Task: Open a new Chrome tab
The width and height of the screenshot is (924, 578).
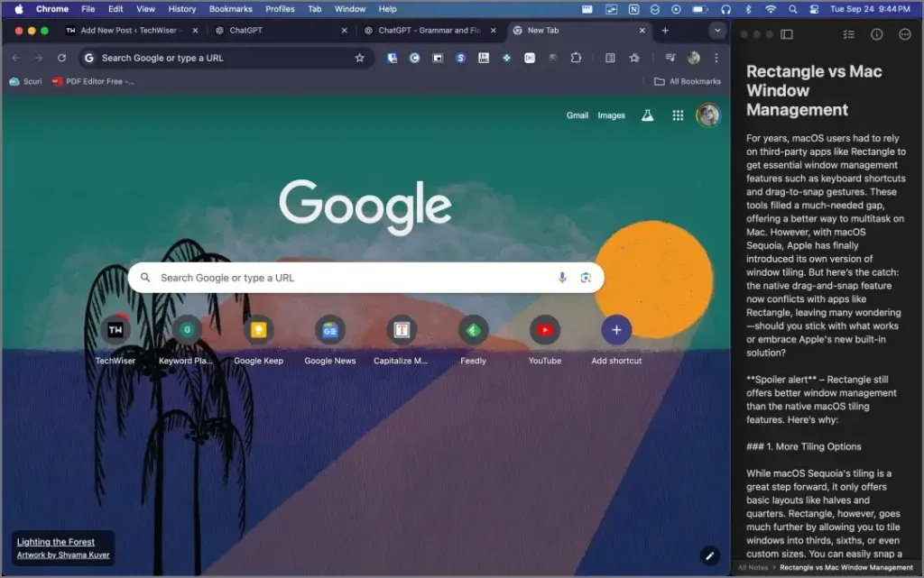Action: point(665,30)
